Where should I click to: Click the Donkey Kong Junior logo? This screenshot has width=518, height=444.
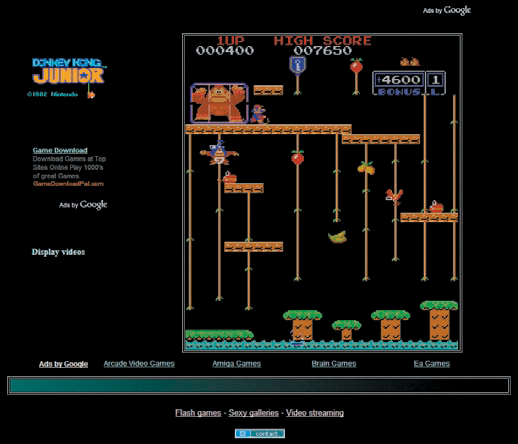coord(69,71)
